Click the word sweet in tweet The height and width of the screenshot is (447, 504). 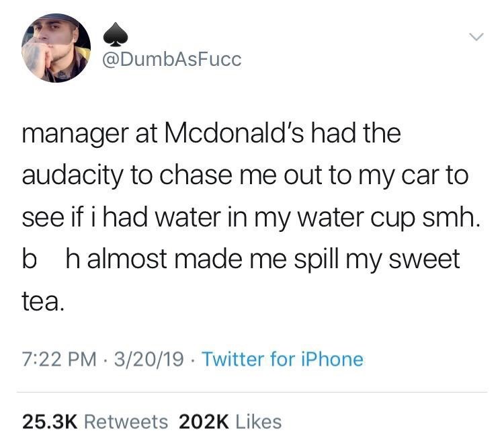pos(424,260)
